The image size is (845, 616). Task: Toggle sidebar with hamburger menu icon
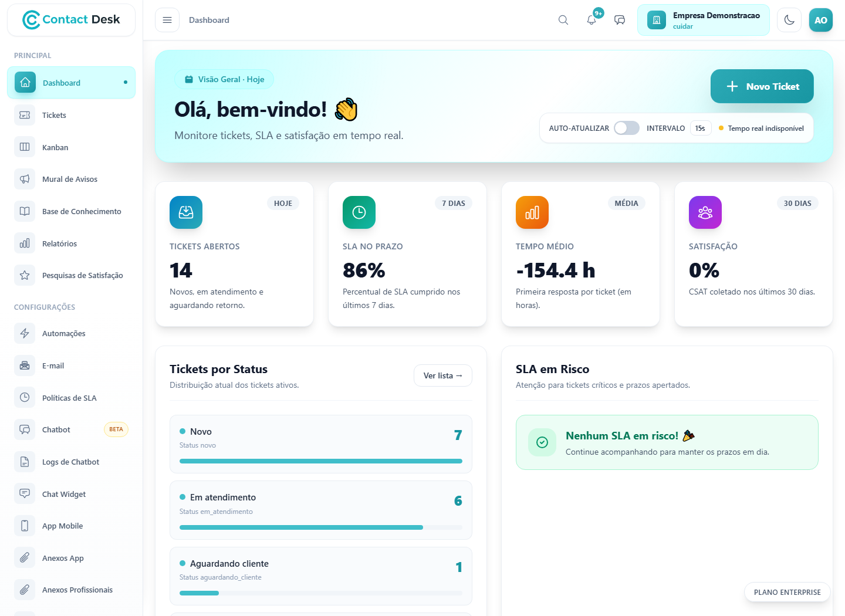point(167,20)
